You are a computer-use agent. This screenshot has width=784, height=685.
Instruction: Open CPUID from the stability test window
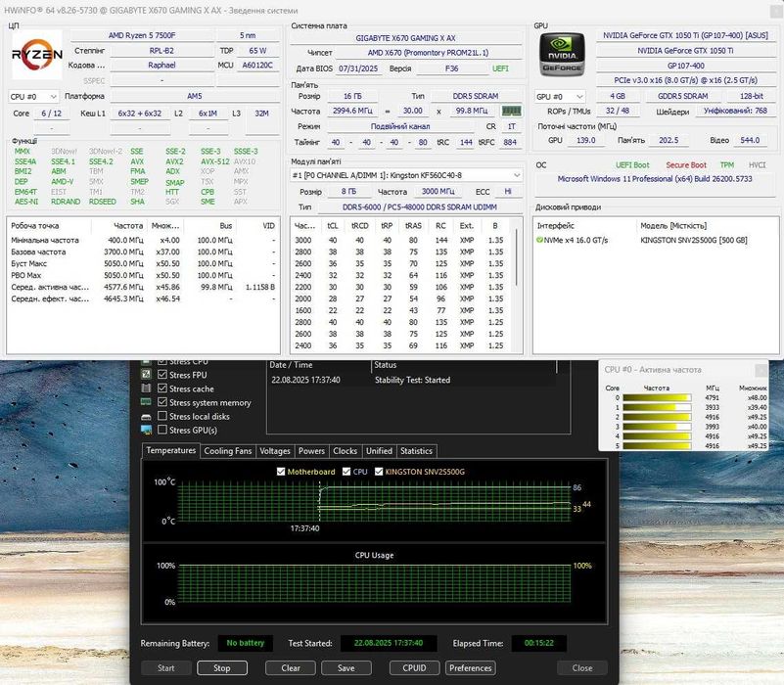(414, 668)
